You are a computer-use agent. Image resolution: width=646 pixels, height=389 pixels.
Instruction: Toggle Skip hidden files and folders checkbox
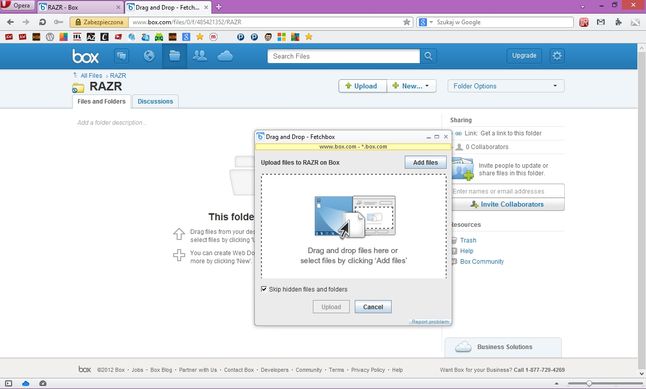[x=264, y=289]
